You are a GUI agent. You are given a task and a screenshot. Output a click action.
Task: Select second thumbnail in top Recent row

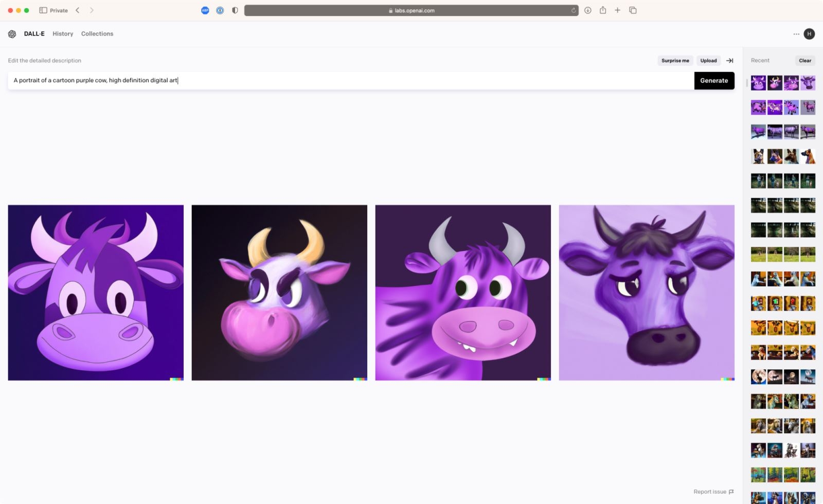pyautogui.click(x=775, y=83)
